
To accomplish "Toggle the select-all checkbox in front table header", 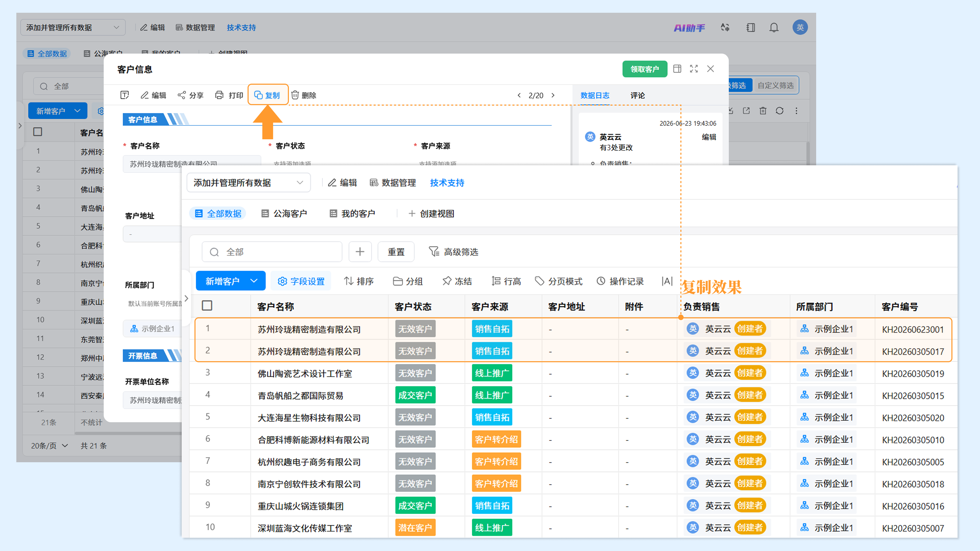I will coord(207,306).
